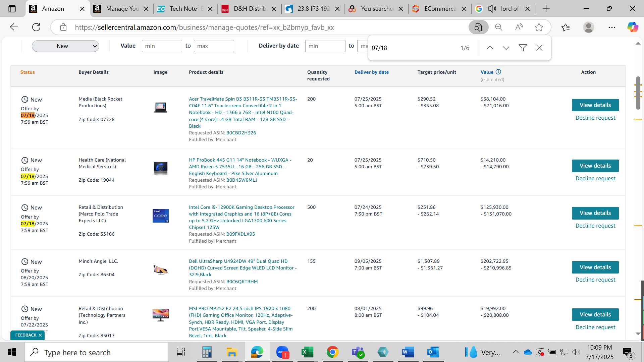Image resolution: width=644 pixels, height=362 pixels.
Task: Open Microsoft Teams from taskbar
Action: click(358, 352)
